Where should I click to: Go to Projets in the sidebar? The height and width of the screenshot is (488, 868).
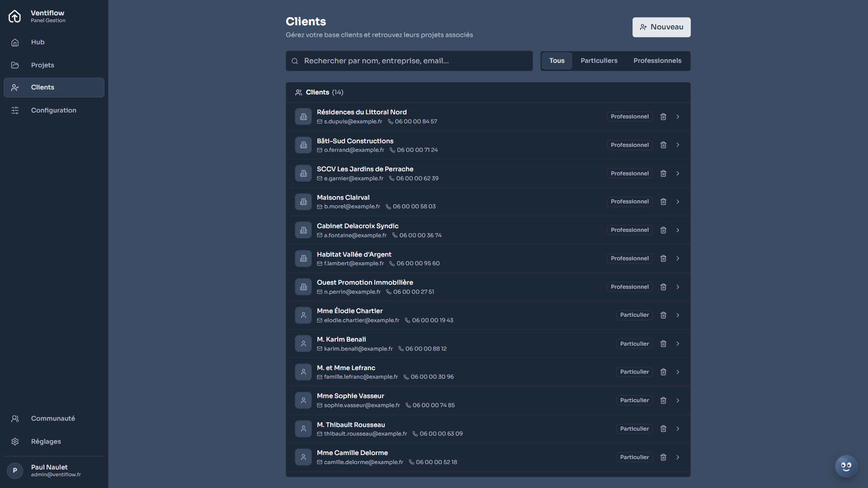[x=54, y=65]
